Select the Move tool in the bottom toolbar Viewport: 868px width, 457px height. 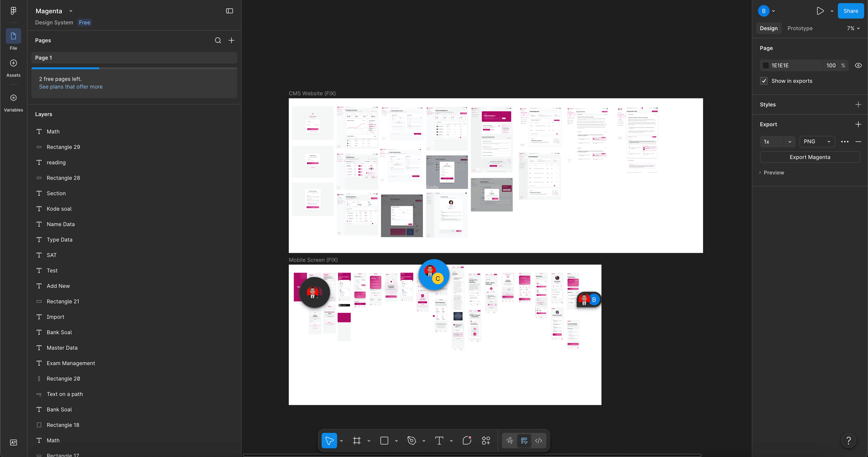[x=329, y=441]
